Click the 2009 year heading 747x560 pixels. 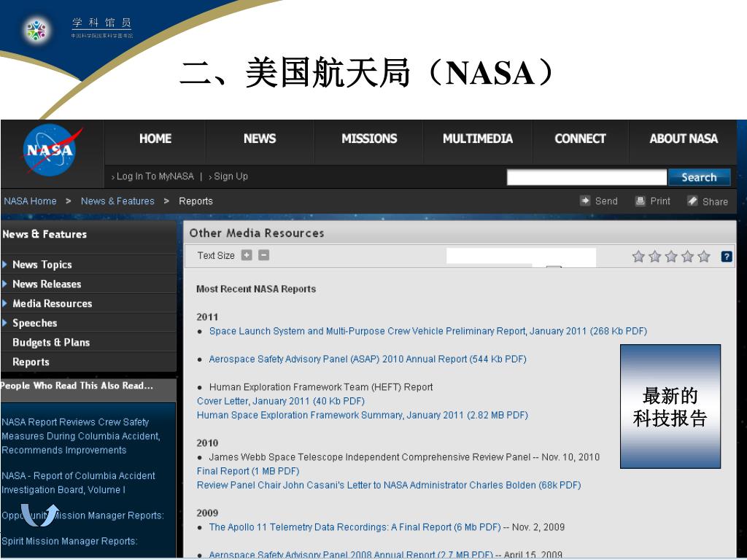[207, 513]
